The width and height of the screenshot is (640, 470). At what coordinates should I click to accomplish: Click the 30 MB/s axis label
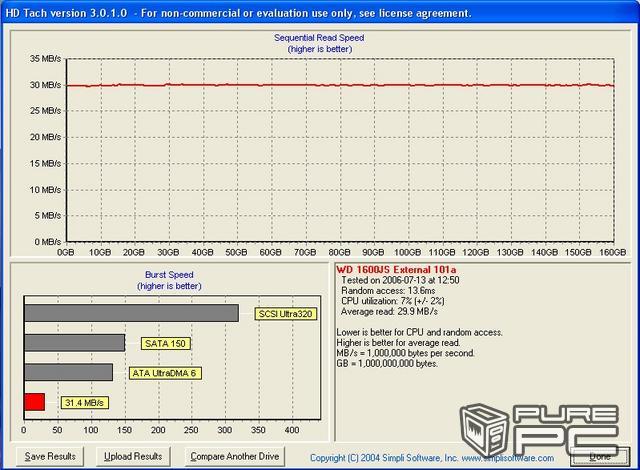(45, 85)
